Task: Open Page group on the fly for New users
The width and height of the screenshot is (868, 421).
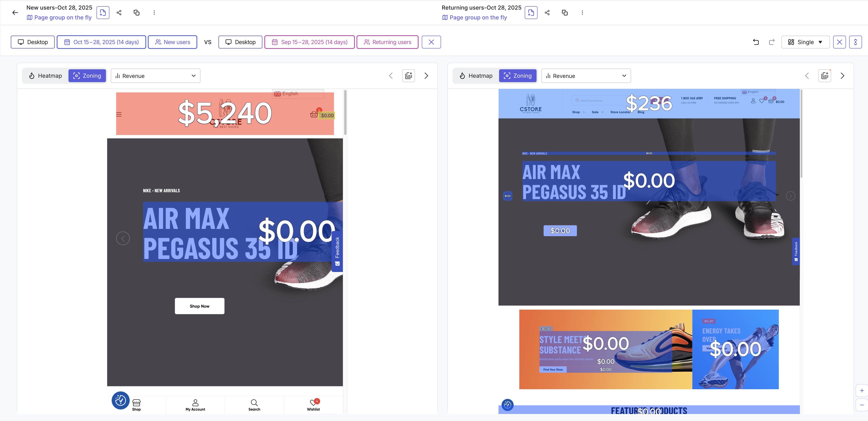Action: tap(59, 18)
